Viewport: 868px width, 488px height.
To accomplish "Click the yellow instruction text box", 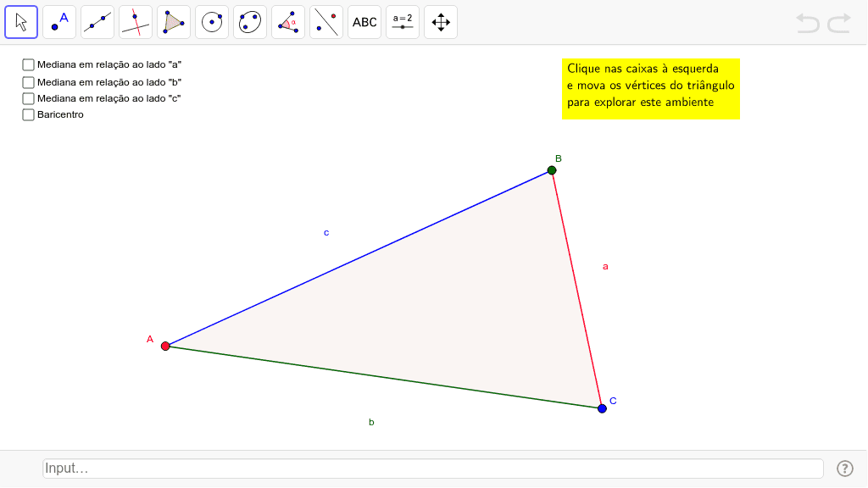I will 651,89.
